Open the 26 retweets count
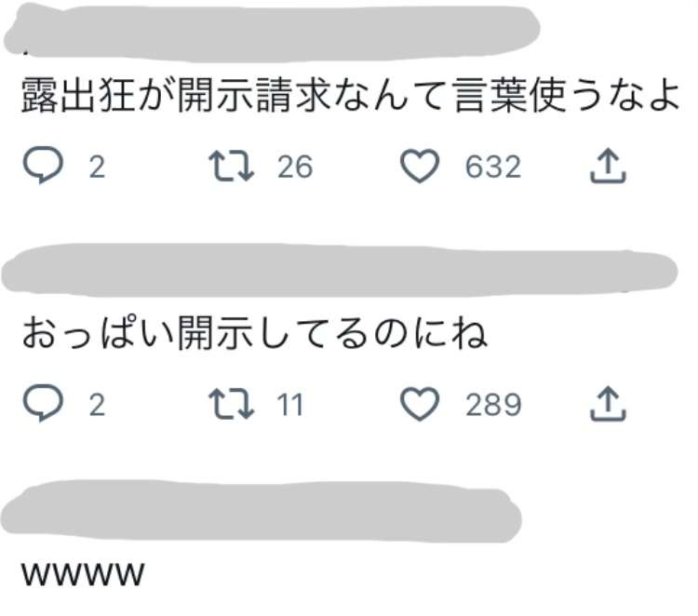Viewport: 698px width, 616px height. [295, 167]
